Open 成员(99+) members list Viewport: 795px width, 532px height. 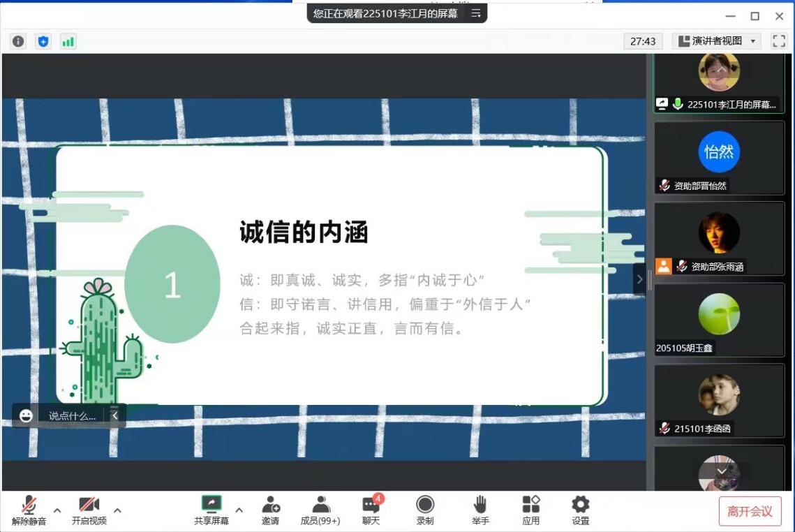coord(320,510)
